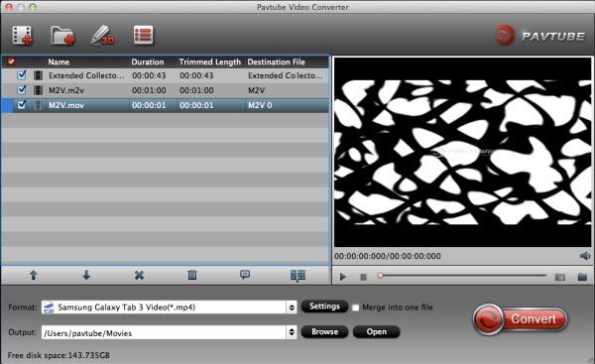This screenshot has width=595, height=364.
Task: Click the Trimmed Length column header
Action: (x=210, y=61)
